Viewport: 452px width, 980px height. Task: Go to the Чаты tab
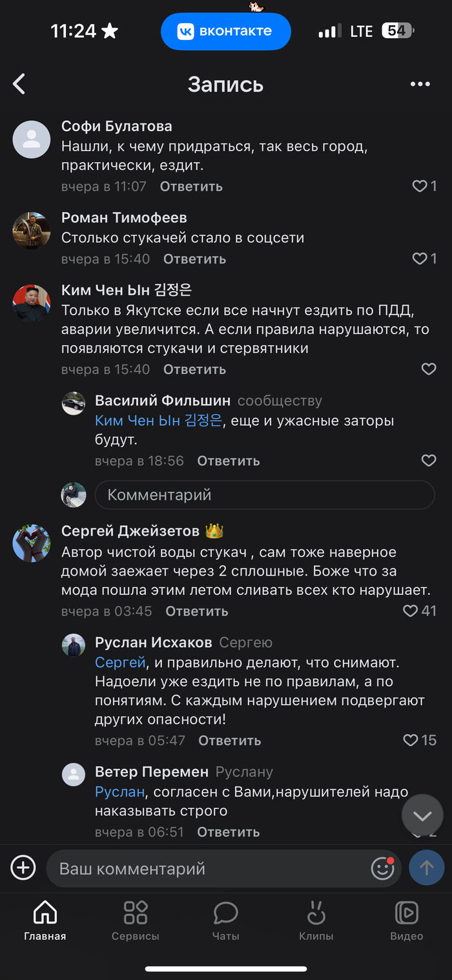click(x=225, y=921)
